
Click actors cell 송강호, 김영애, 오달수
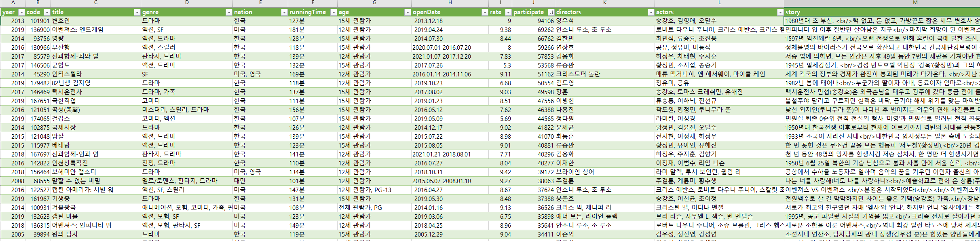[x=720, y=21]
